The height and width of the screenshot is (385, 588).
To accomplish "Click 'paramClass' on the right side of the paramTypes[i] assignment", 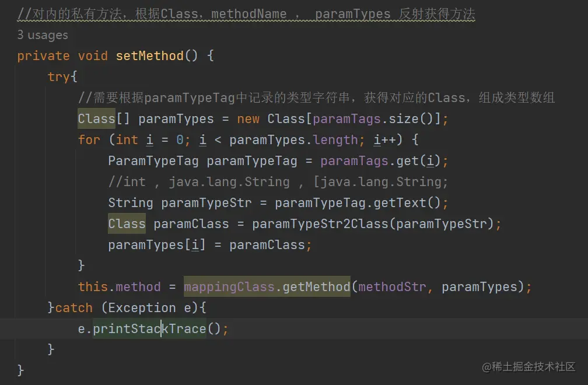I will 267,245.
